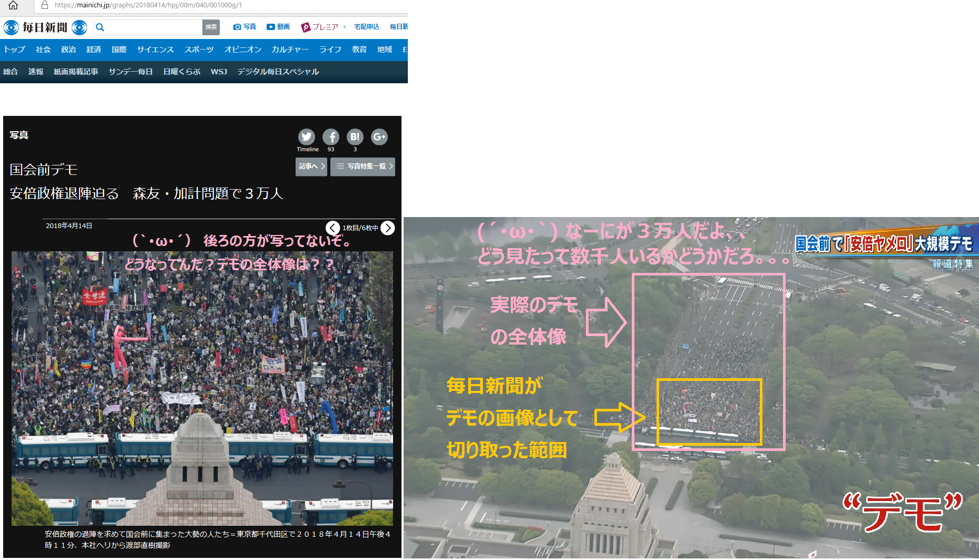Click the Timeline label under Twitter

point(308,150)
